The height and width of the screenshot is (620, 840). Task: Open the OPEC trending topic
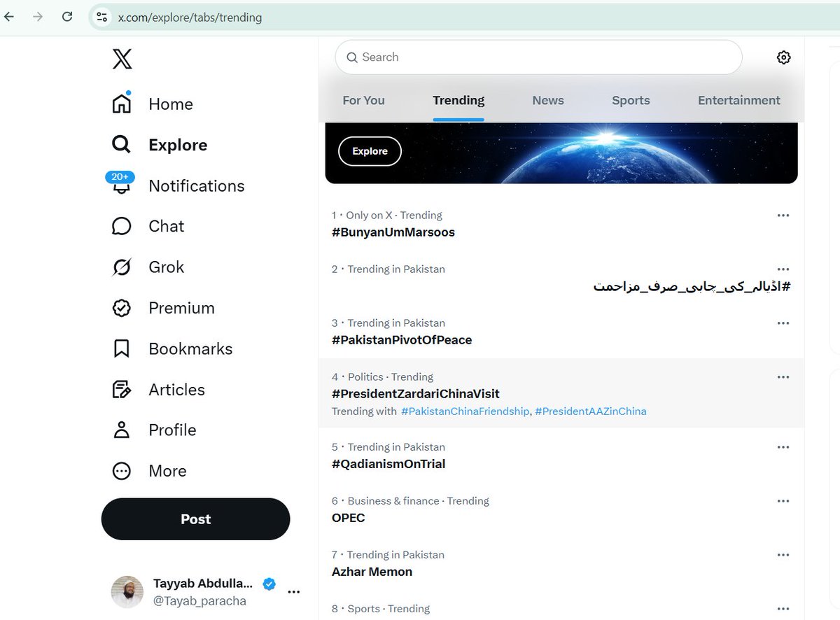click(x=349, y=518)
